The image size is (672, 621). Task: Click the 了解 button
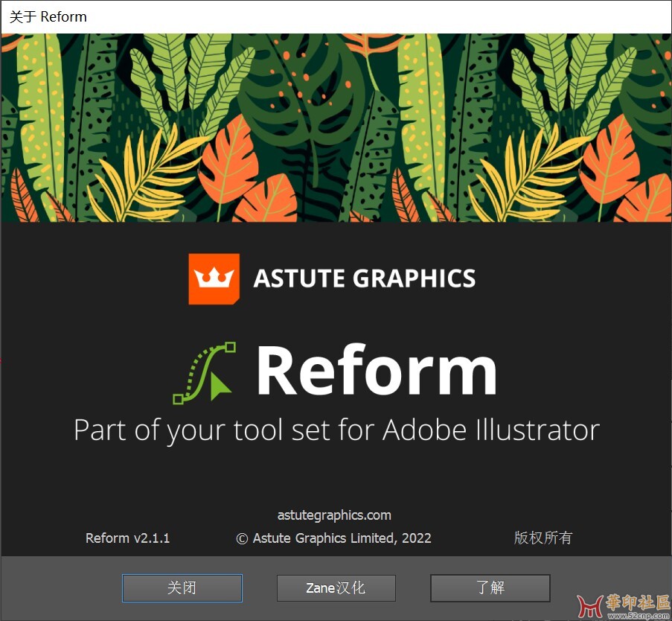point(490,587)
